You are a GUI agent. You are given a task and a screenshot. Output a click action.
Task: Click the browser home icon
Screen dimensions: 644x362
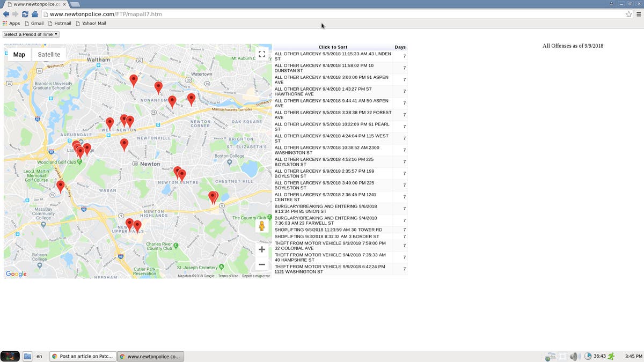coord(35,14)
